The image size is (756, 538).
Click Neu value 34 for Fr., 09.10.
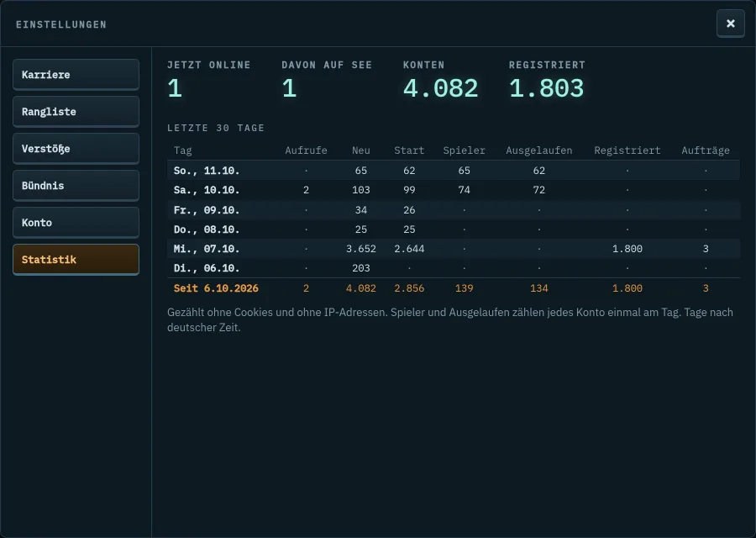click(x=360, y=210)
